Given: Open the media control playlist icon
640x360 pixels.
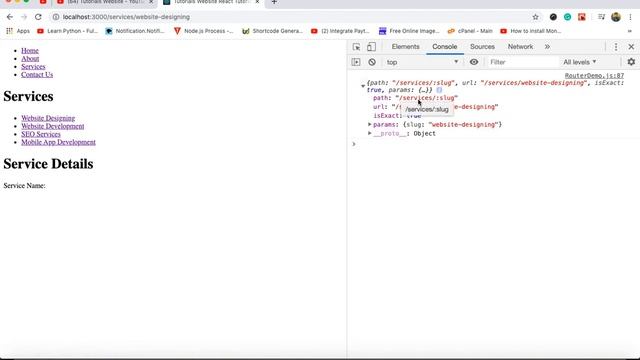Looking at the screenshot, I should click(601, 17).
